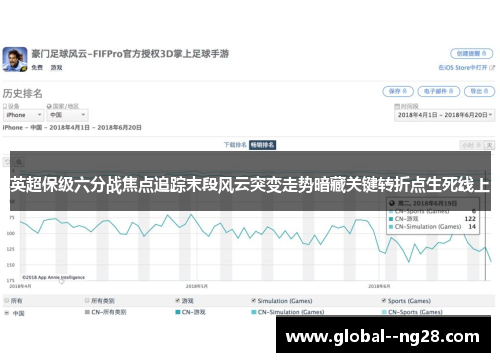
Task: Open the iPhone device dropdown
Action: pyautogui.click(x=23, y=115)
